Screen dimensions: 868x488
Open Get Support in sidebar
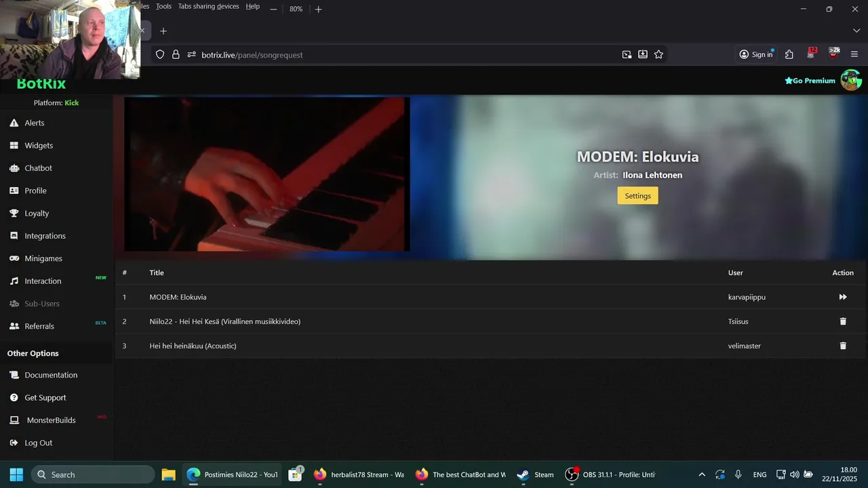[45, 397]
